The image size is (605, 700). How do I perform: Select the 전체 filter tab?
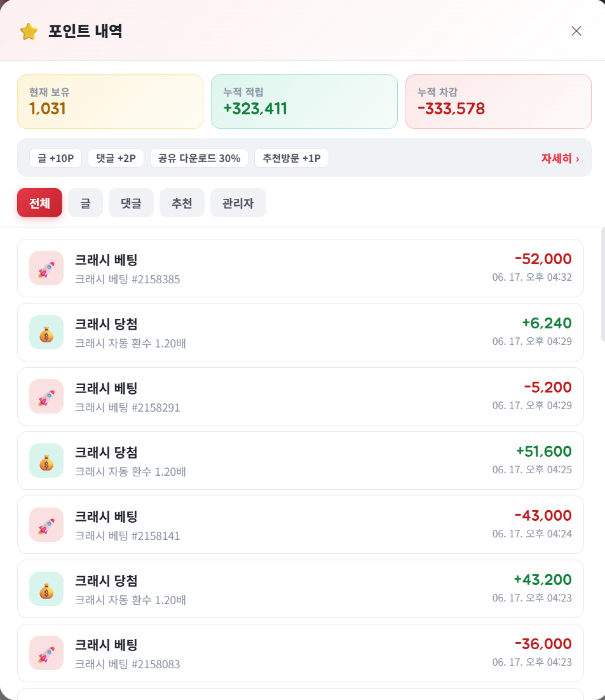[40, 203]
